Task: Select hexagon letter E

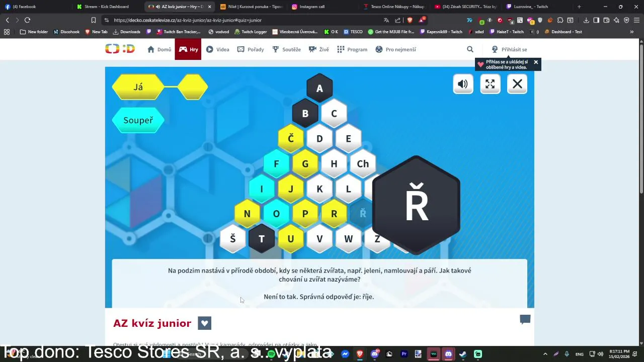Action: coord(348,139)
